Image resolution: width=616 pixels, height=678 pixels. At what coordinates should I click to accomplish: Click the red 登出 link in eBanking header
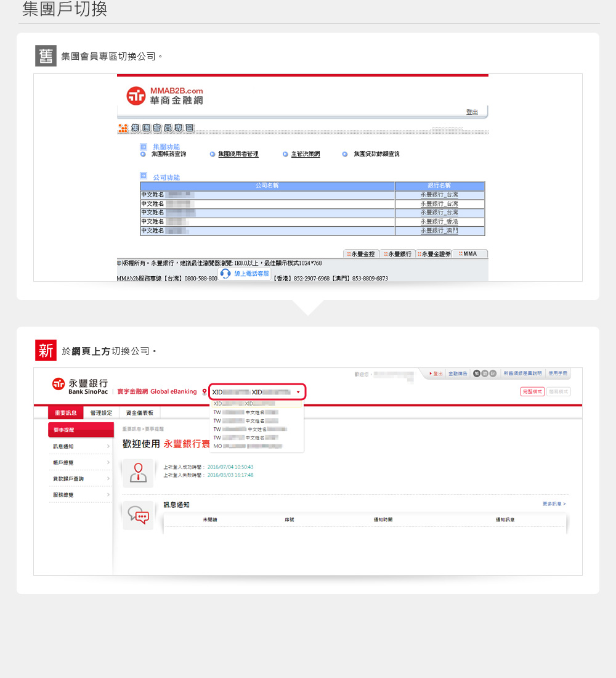click(x=436, y=374)
